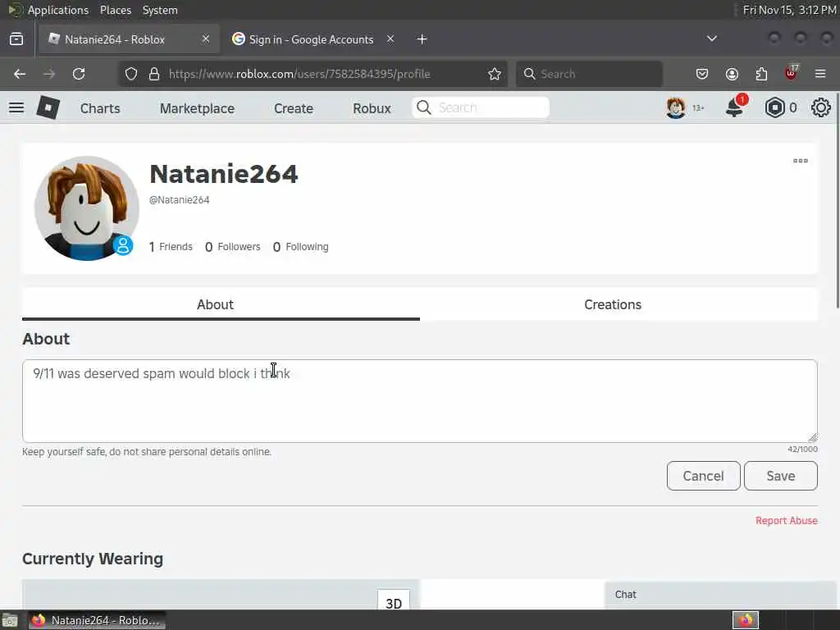View the 1 Friends list
840x630 pixels.
pyautogui.click(x=171, y=246)
